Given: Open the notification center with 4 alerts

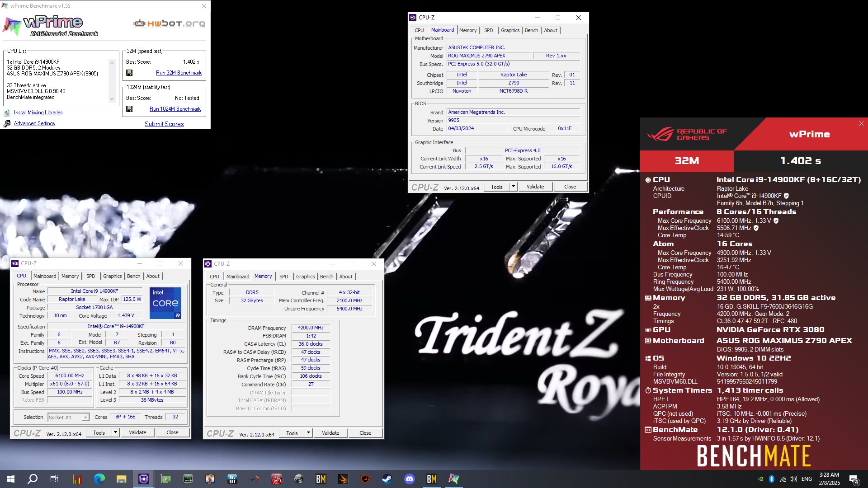Looking at the screenshot, I should 854,479.
